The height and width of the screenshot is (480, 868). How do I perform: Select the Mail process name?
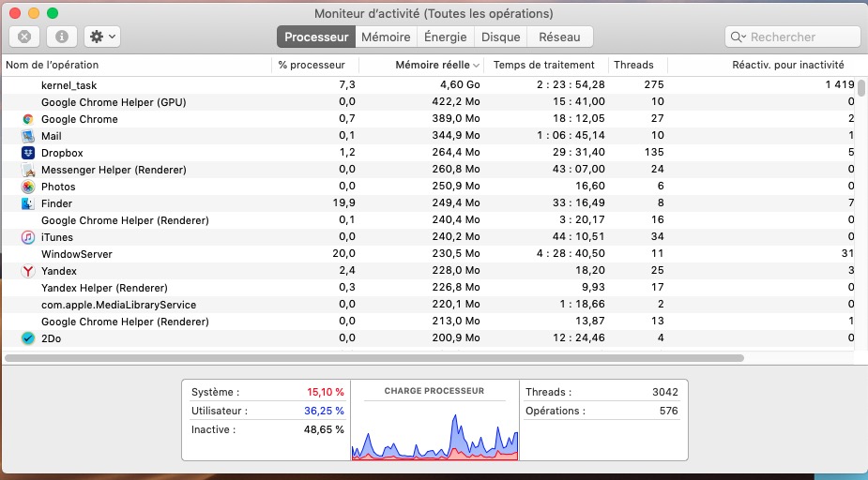(51, 136)
